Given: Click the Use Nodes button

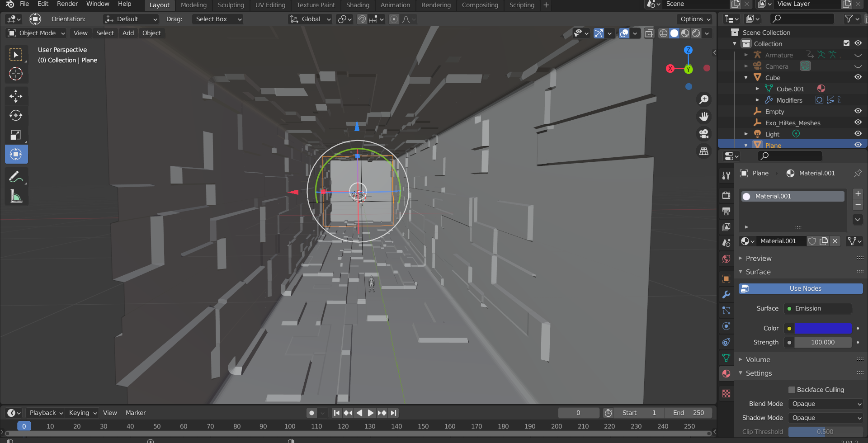Looking at the screenshot, I should tap(801, 288).
